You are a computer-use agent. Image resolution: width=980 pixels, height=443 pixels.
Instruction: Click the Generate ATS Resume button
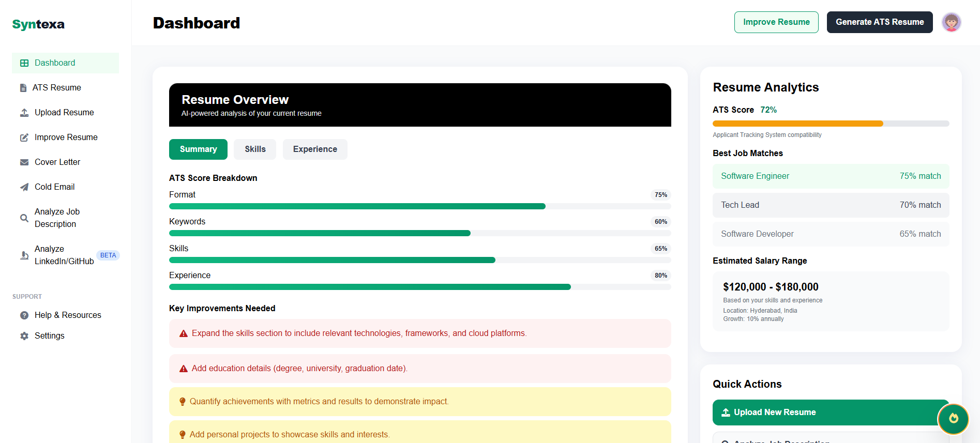[879, 22]
